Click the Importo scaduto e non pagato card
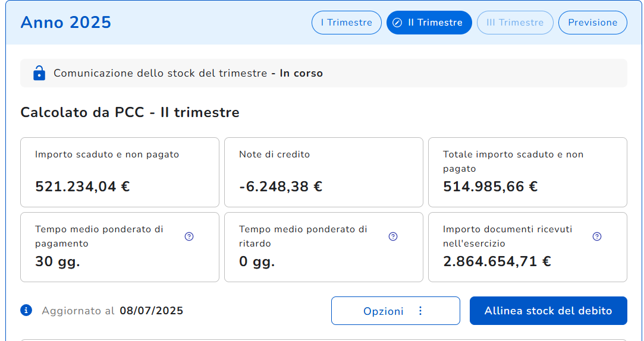Viewport: 644px width, 341px height. coord(120,172)
